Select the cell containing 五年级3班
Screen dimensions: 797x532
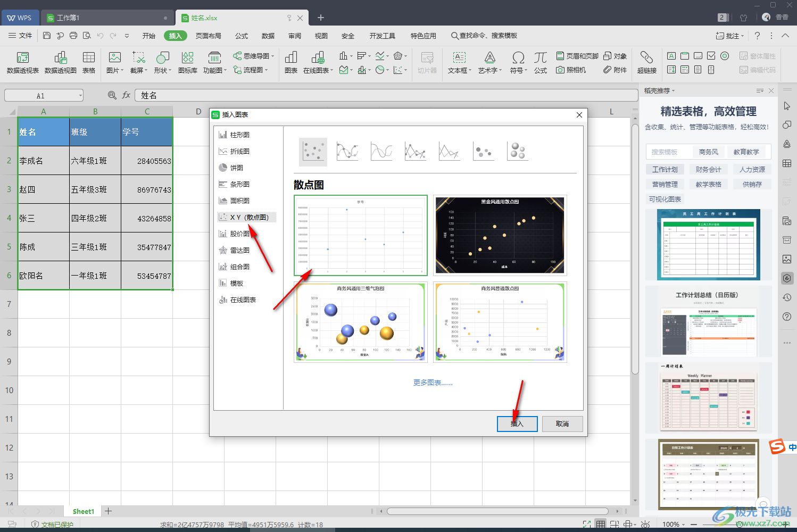[x=95, y=189]
